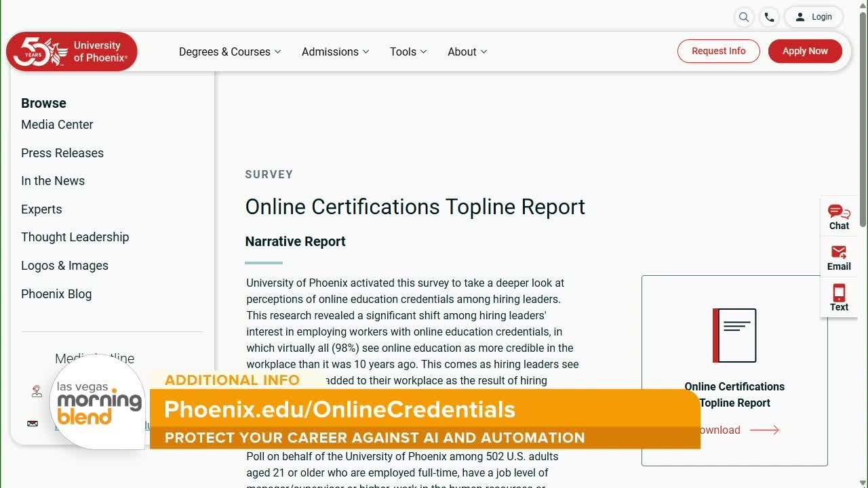Click the Text mobile phone icon
The height and width of the screenshot is (488, 868).
coord(839,293)
